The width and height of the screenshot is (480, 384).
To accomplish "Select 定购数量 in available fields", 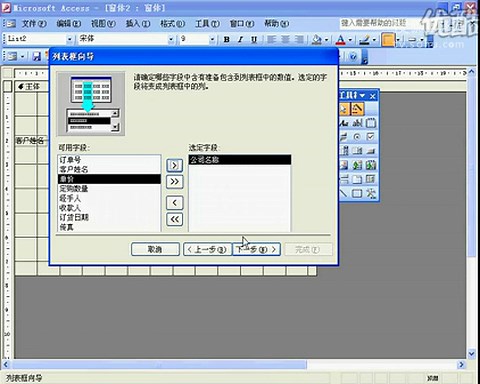I will [x=109, y=189].
